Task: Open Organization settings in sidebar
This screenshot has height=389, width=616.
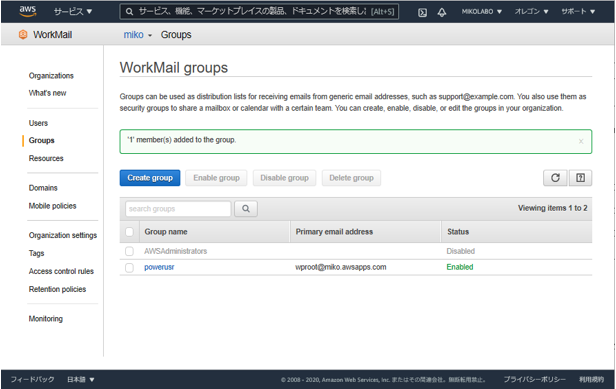Action: click(63, 235)
